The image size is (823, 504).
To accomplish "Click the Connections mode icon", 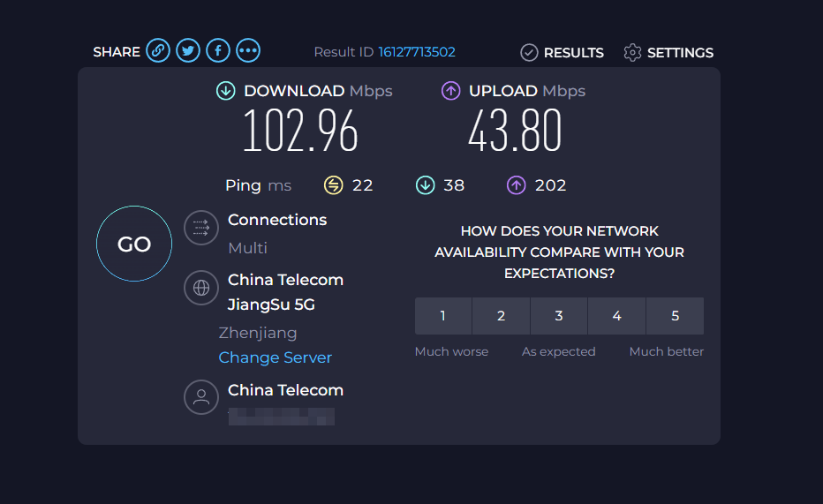I will tap(200, 228).
